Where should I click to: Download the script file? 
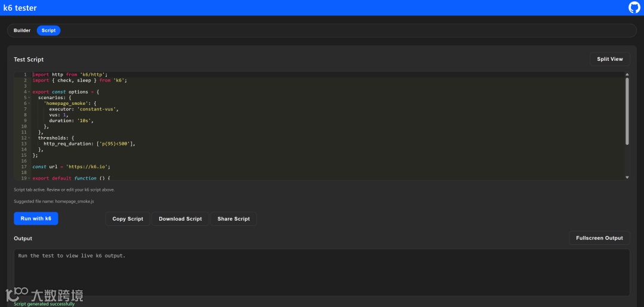[x=180, y=219]
